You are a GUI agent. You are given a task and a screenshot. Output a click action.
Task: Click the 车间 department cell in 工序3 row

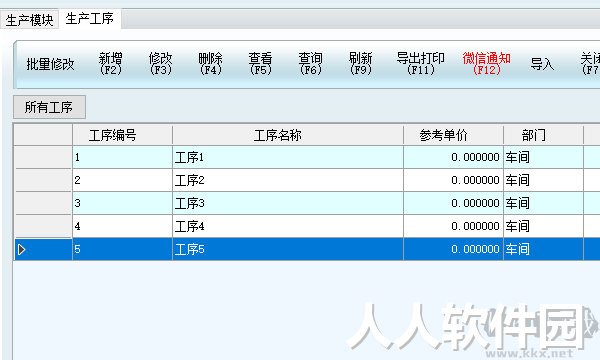point(543,203)
